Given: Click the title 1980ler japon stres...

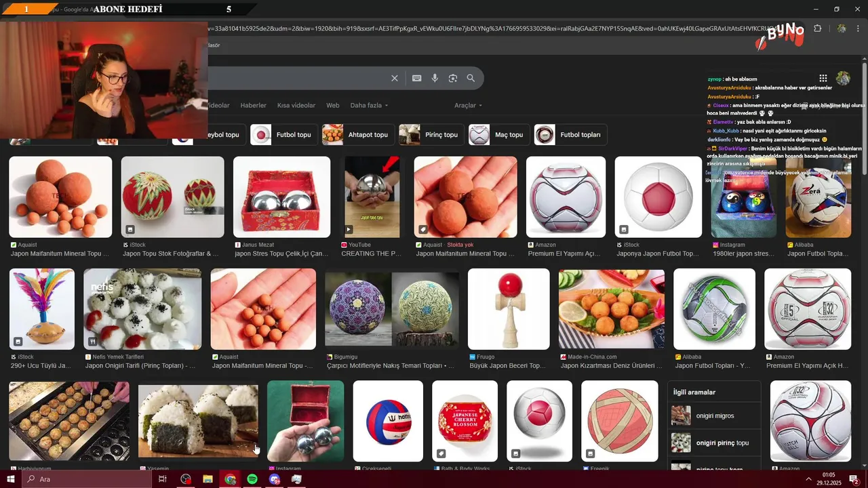Looking at the screenshot, I should point(743,254).
